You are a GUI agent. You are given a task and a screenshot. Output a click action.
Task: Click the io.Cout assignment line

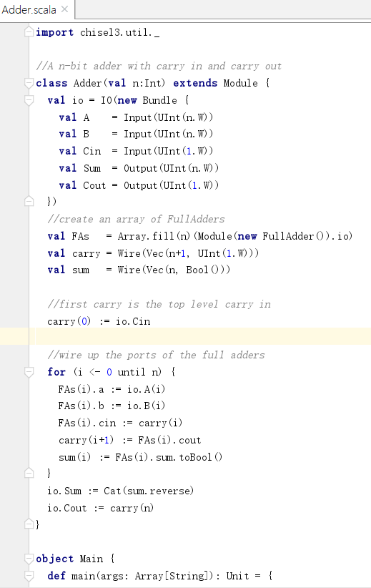[100, 508]
